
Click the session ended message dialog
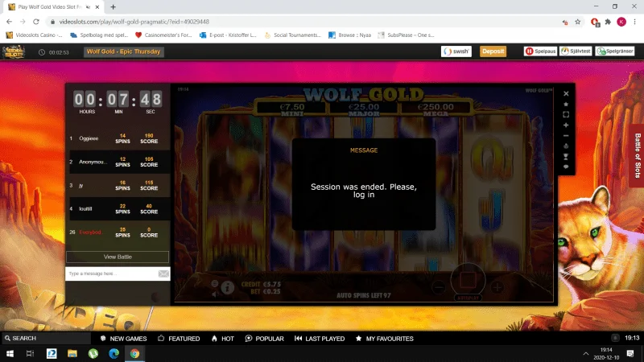click(364, 184)
